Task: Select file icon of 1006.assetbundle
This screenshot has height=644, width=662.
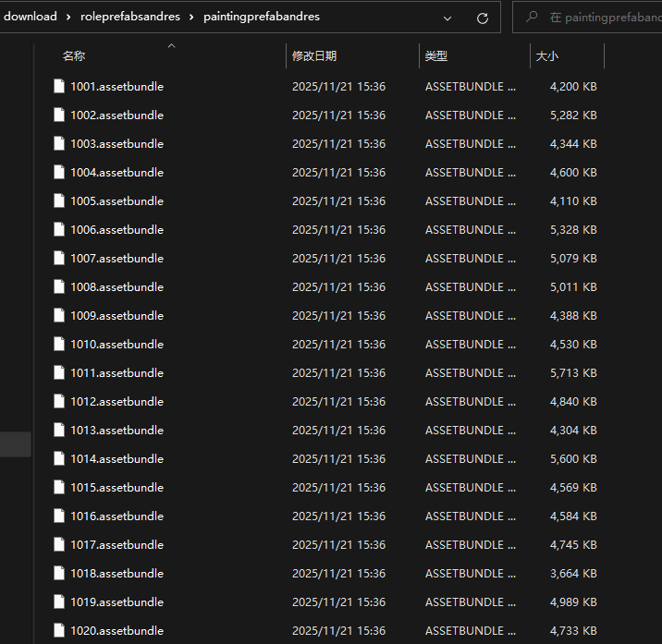Action: [59, 229]
